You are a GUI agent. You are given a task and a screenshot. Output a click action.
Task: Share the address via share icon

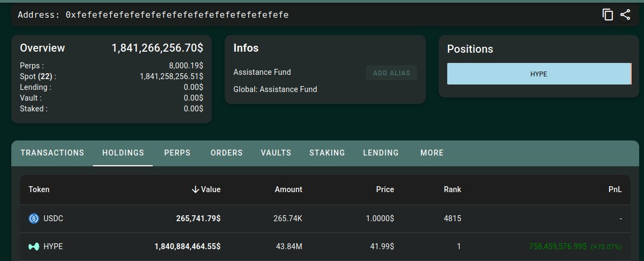[625, 15]
